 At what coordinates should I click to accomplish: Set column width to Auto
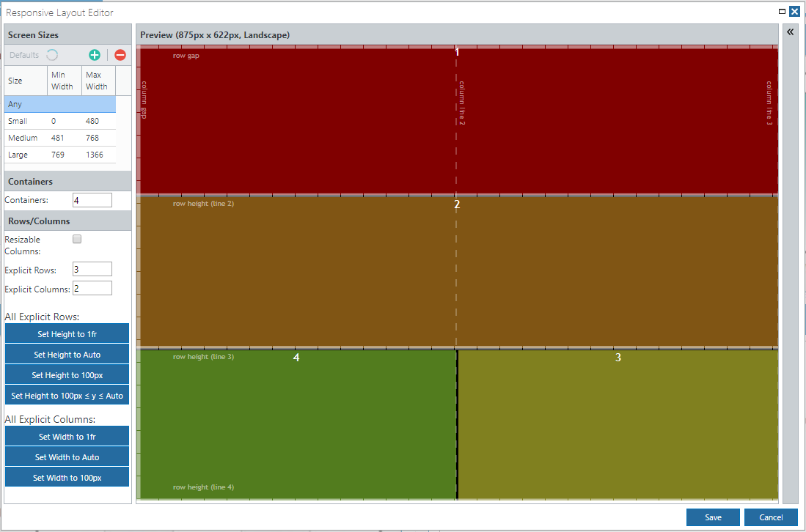[x=67, y=457]
